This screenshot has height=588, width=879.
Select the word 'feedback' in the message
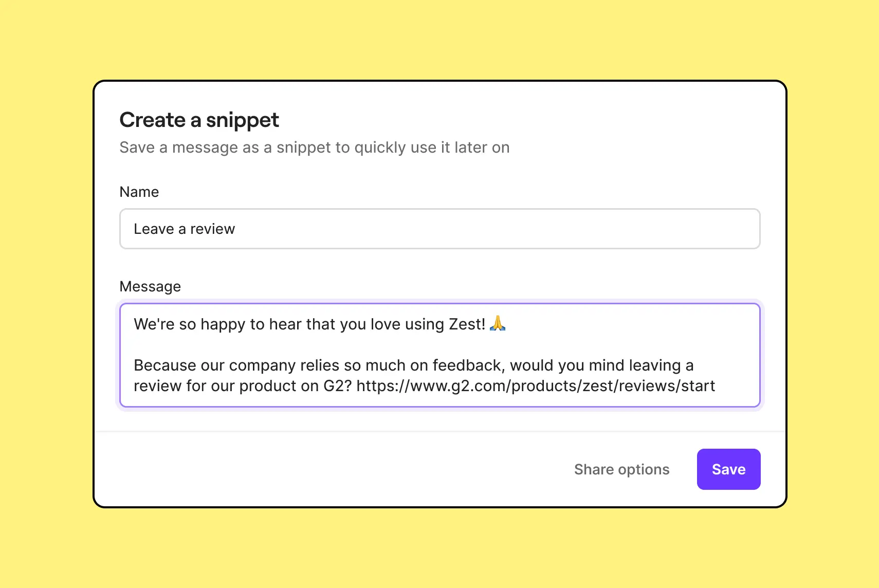466,365
